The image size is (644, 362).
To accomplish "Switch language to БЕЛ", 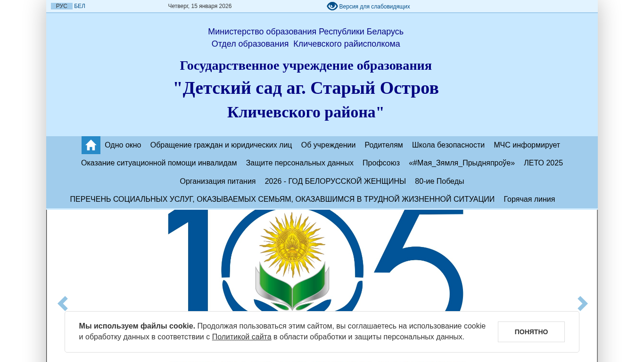I will point(80,6).
